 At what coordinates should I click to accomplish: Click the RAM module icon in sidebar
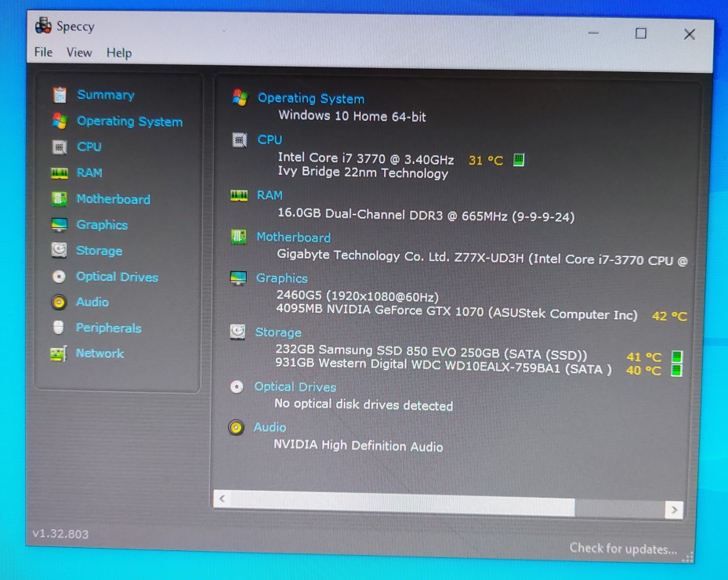(60, 173)
